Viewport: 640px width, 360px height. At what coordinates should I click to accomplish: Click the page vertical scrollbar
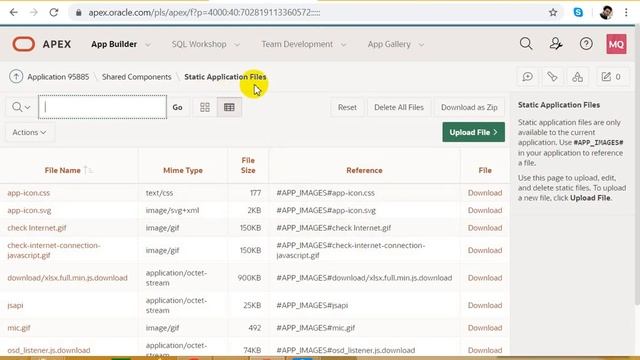pos(637,163)
